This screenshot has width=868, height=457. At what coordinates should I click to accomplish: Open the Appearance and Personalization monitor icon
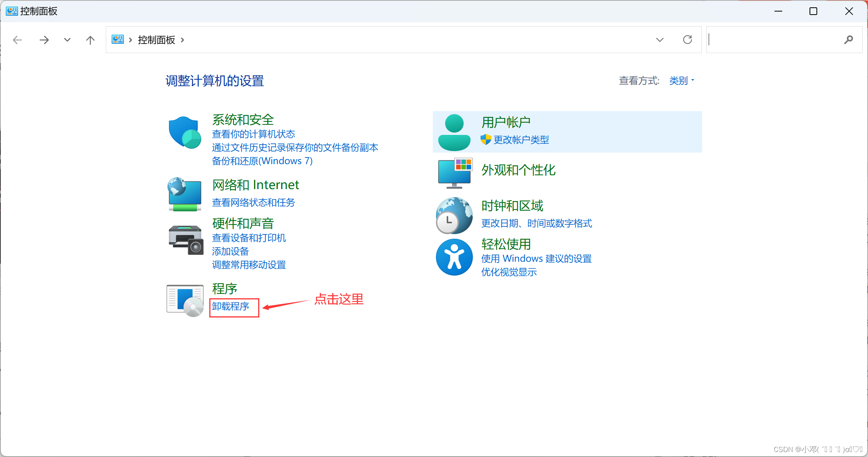(455, 173)
